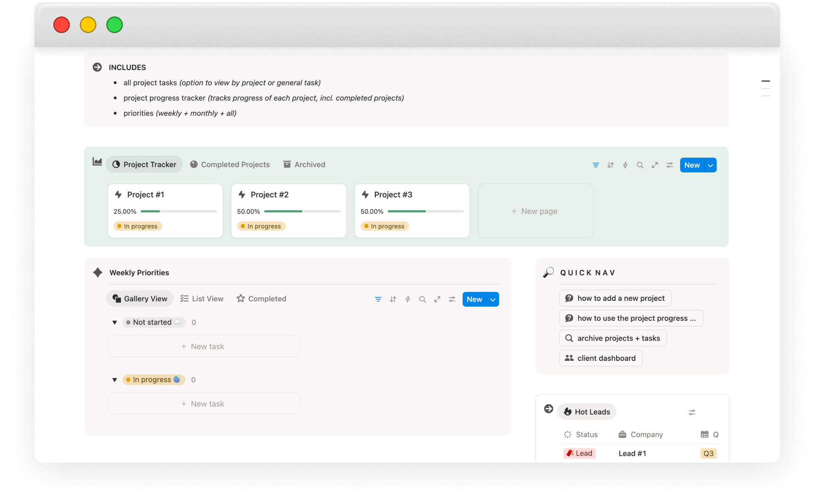The width and height of the screenshot is (818, 504).
Task: Click search icon in Weekly Priorities toolbar
Action: click(x=422, y=299)
